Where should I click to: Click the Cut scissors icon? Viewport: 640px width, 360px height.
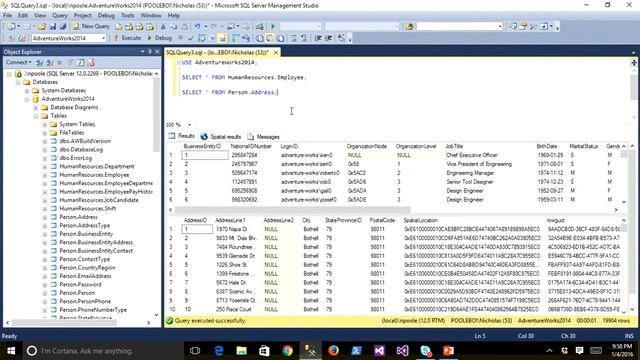tap(163, 27)
